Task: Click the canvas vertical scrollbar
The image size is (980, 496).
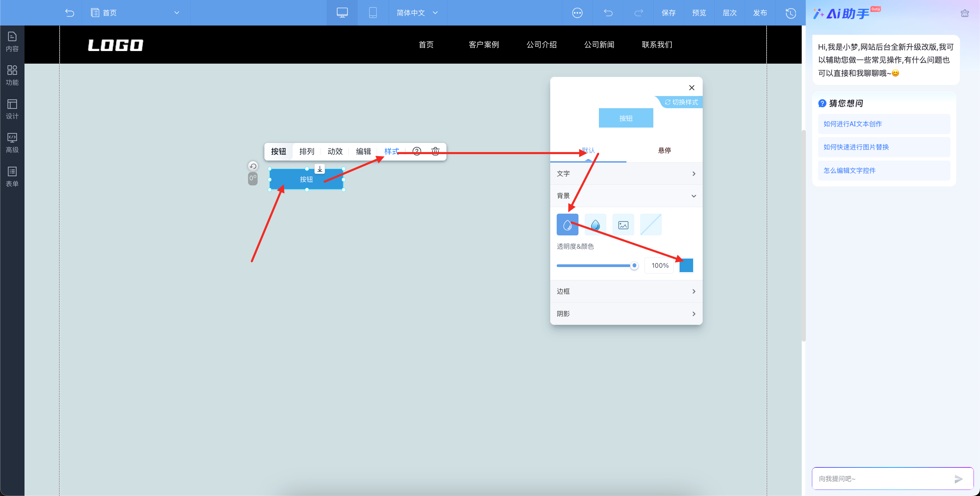Action: (803, 236)
